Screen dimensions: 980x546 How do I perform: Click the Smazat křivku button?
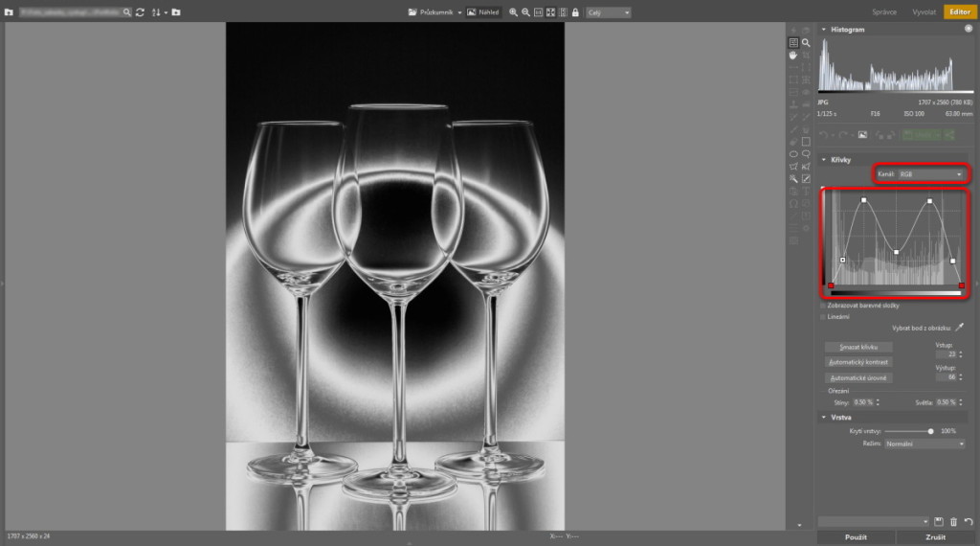click(858, 347)
